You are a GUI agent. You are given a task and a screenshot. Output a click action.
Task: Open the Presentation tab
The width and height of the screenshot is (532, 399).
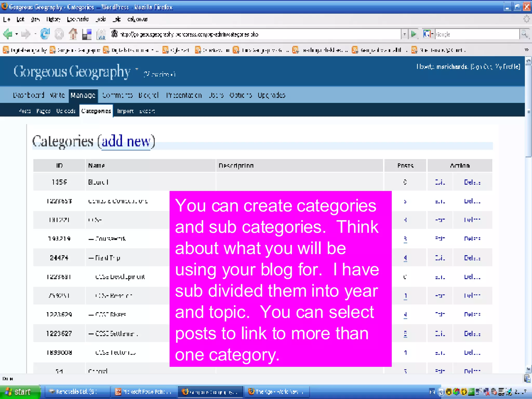(184, 95)
